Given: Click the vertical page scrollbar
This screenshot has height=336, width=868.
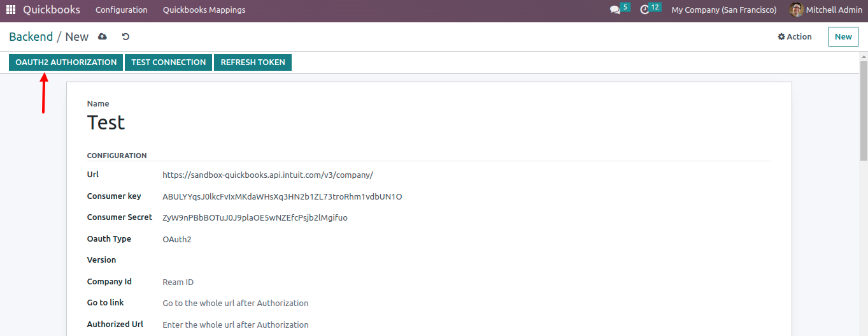Looking at the screenshot, I should click(x=864, y=191).
